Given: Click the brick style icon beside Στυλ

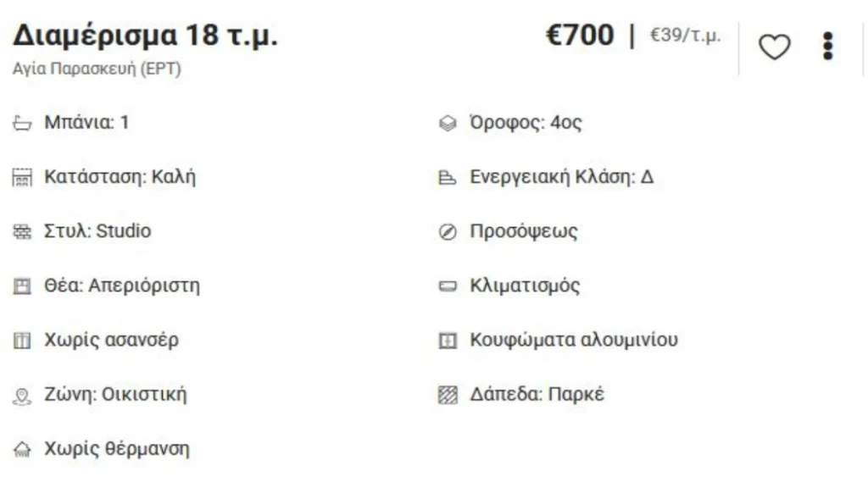Looking at the screenshot, I should click(x=22, y=232).
